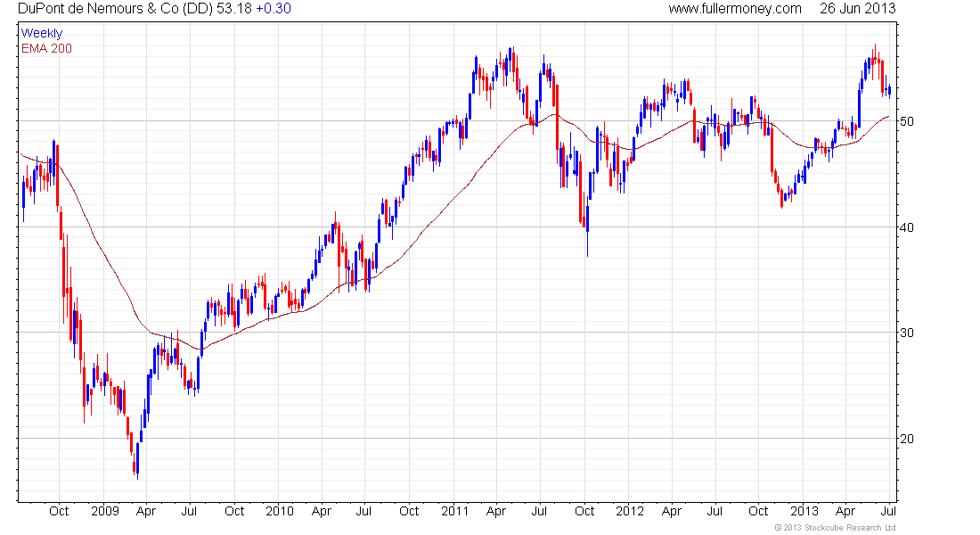Click the 'Jul' label after 2010
The height and width of the screenshot is (535, 980).
tap(363, 511)
